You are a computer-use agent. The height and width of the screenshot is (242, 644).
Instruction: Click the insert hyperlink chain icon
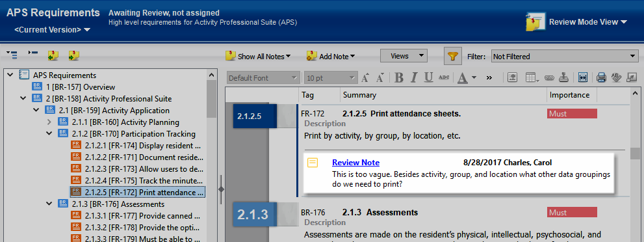550,77
